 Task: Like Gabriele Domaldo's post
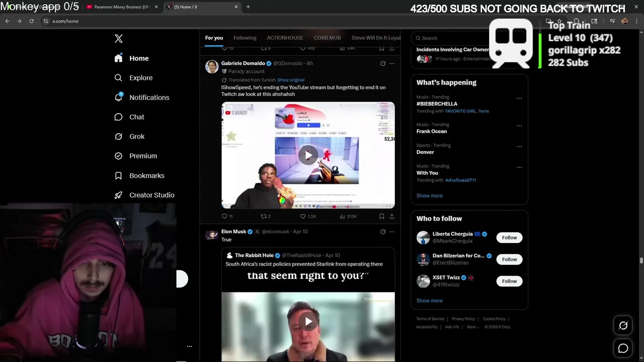pos(308,216)
